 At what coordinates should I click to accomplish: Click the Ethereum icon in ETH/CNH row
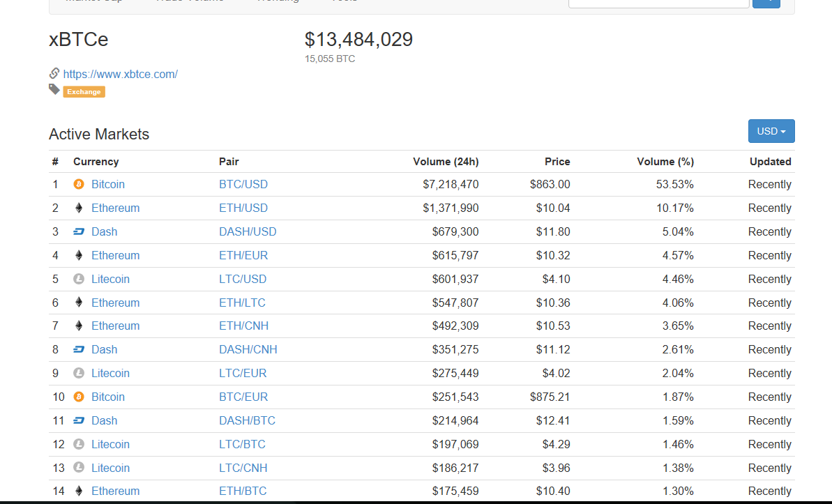point(79,326)
